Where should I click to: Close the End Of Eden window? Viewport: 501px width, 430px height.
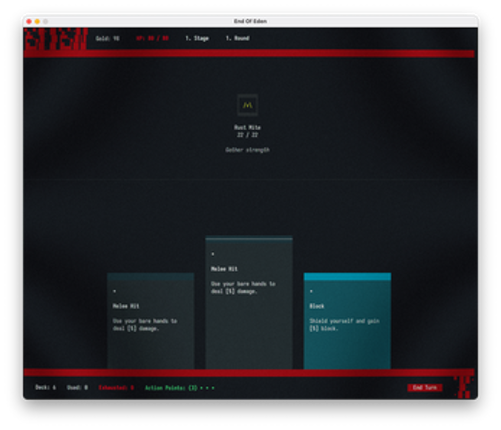point(29,21)
